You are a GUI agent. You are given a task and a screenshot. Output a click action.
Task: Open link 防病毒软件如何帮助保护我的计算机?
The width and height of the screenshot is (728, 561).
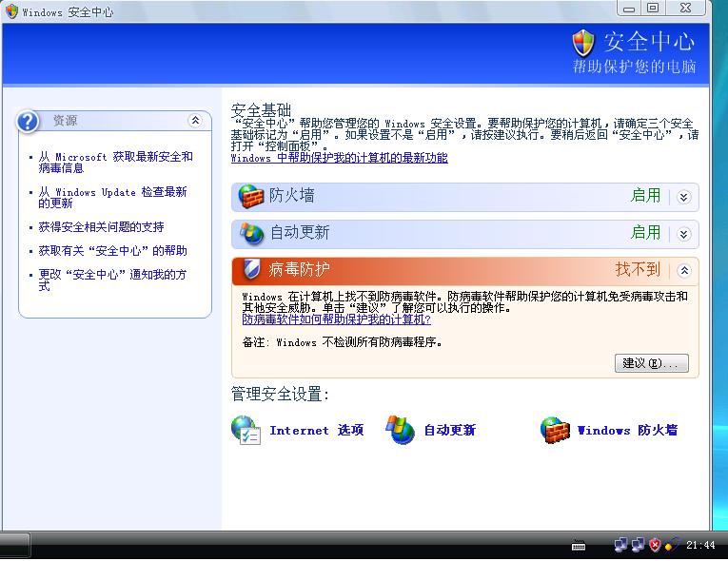point(337,319)
